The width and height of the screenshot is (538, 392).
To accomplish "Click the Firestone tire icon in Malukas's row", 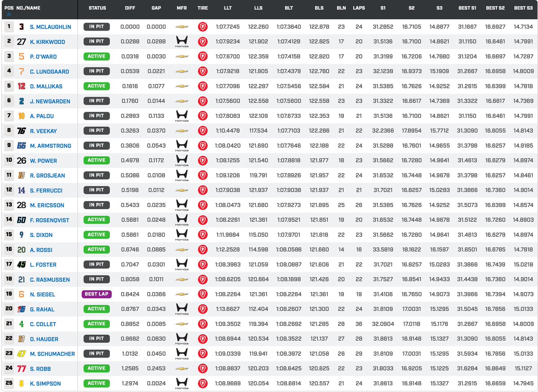I will [203, 86].
